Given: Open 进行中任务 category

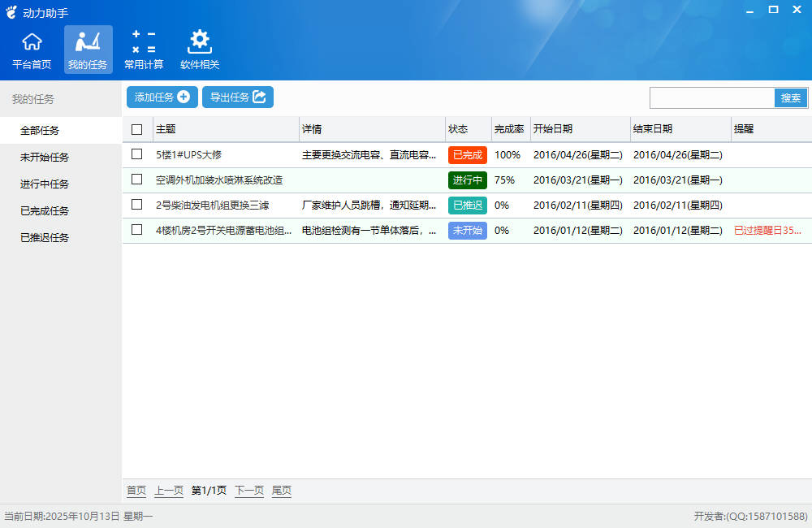Looking at the screenshot, I should click(x=45, y=184).
